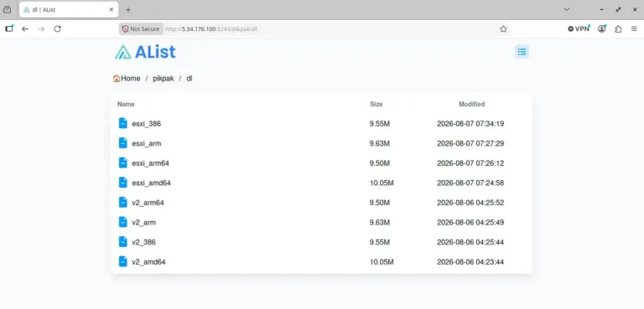Click the 9.63M size of v2_arm
This screenshot has height=309, width=644.
tap(380, 222)
